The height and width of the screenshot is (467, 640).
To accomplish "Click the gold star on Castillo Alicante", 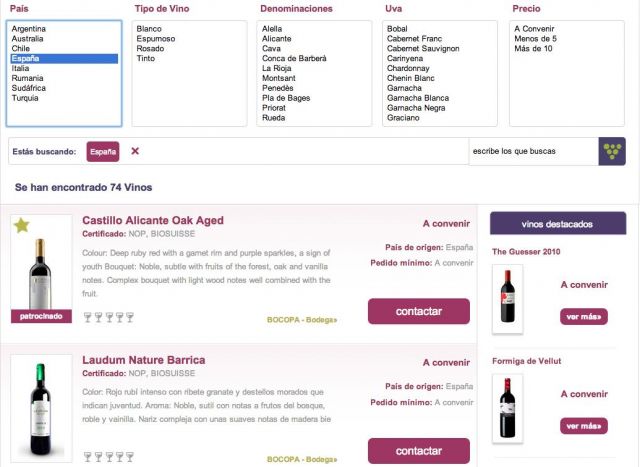I will [x=22, y=225].
